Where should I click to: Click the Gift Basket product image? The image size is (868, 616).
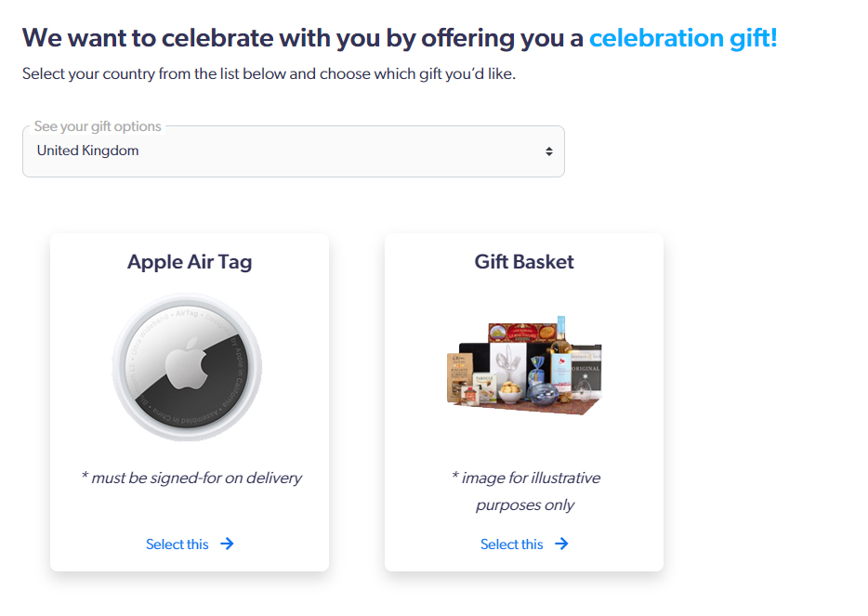pos(524,364)
